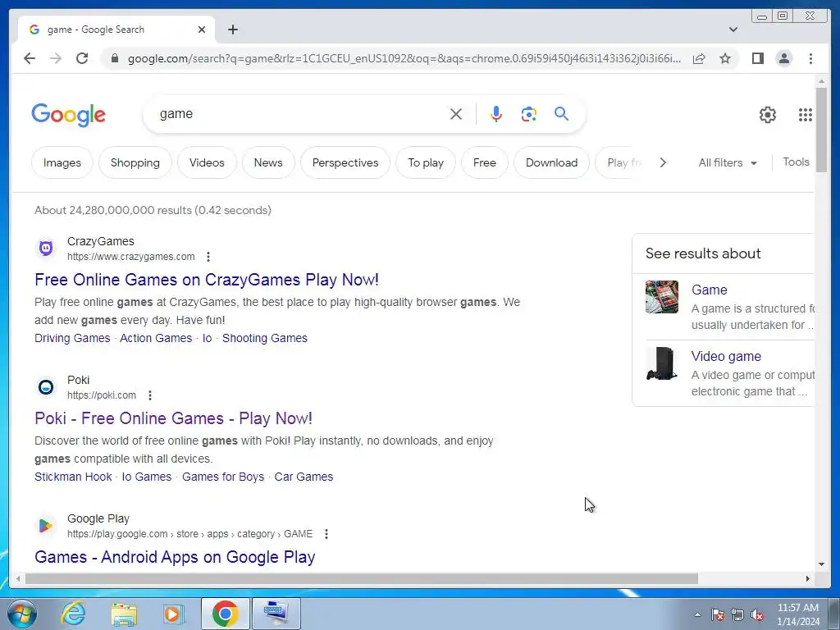The height and width of the screenshot is (630, 840).
Task: Open 'Free Online Games on CrazyGames Play Now!'
Action: 207,280
